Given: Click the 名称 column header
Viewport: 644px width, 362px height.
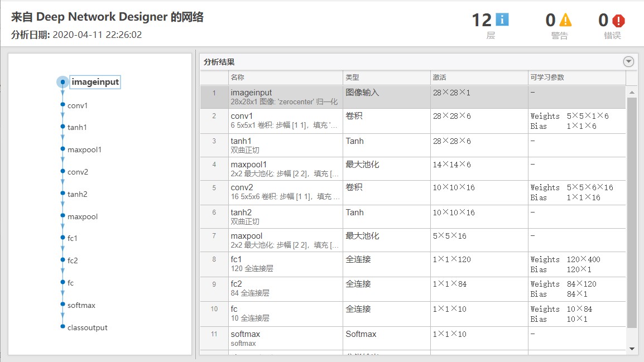Looking at the screenshot, I should coord(237,78).
